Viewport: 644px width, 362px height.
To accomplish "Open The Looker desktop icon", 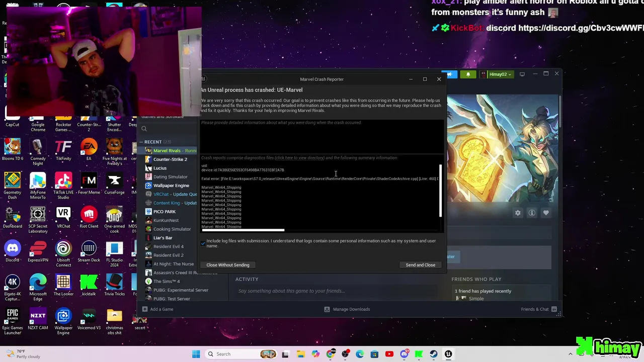I will point(63,285).
